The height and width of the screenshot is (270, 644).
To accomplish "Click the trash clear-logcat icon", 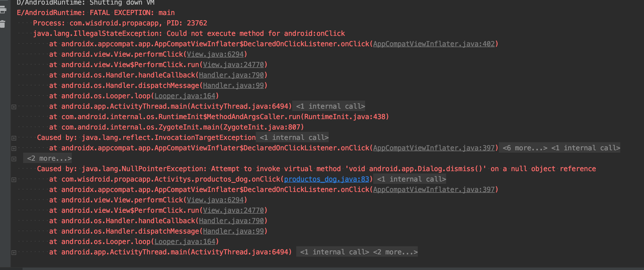I will coord(3,24).
